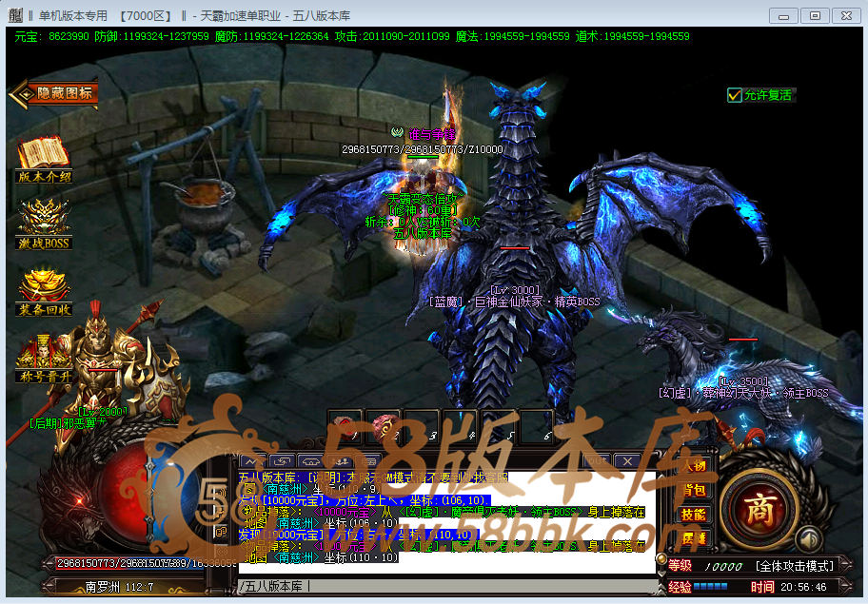Click the 魔法:1994559-1994559 stat text
Screen dimensions: 868x604
513,36
